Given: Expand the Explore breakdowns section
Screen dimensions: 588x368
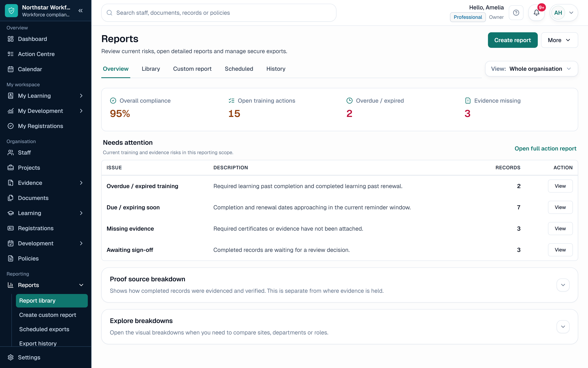Looking at the screenshot, I should click(563, 327).
